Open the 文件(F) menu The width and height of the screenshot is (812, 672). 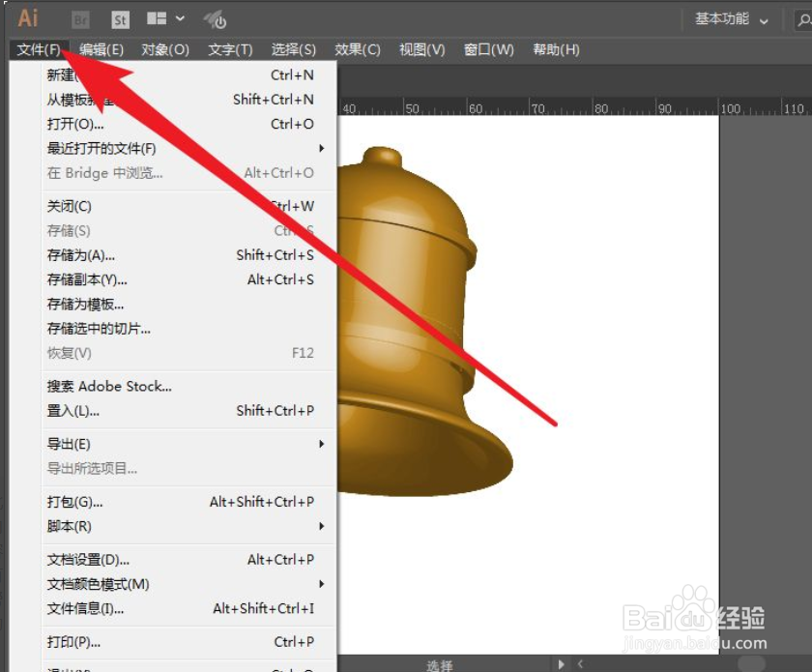coord(39,49)
